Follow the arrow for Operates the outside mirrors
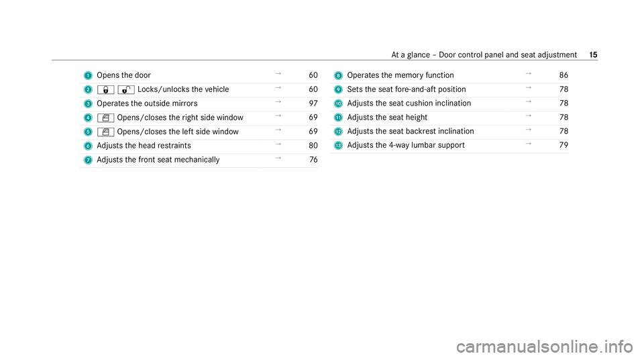This screenshot has width=644, height=358. (x=278, y=101)
